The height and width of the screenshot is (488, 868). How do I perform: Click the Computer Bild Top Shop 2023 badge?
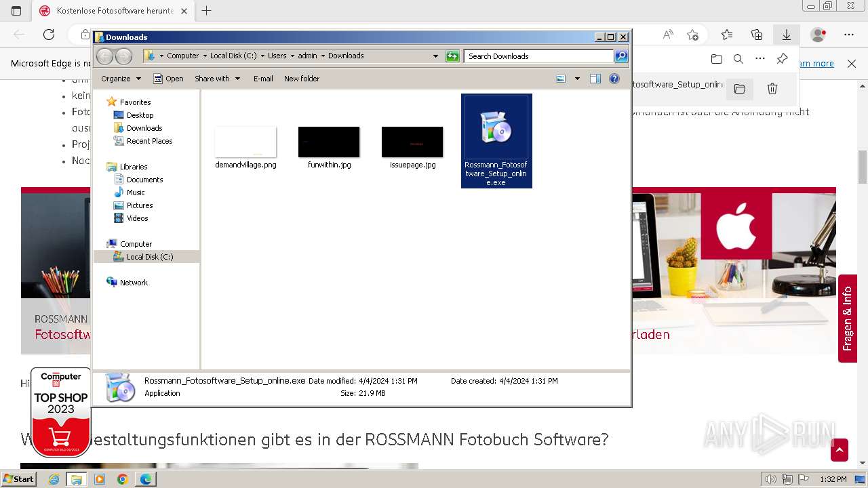(61, 411)
